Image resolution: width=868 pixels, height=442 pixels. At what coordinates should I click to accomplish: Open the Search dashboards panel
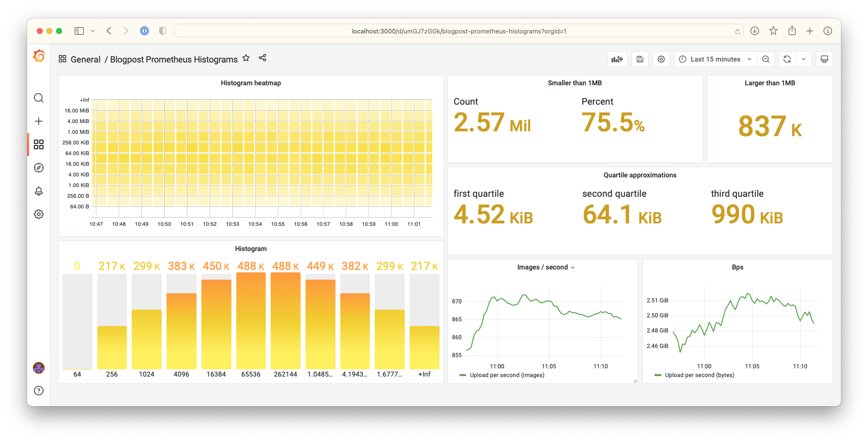tap(39, 98)
